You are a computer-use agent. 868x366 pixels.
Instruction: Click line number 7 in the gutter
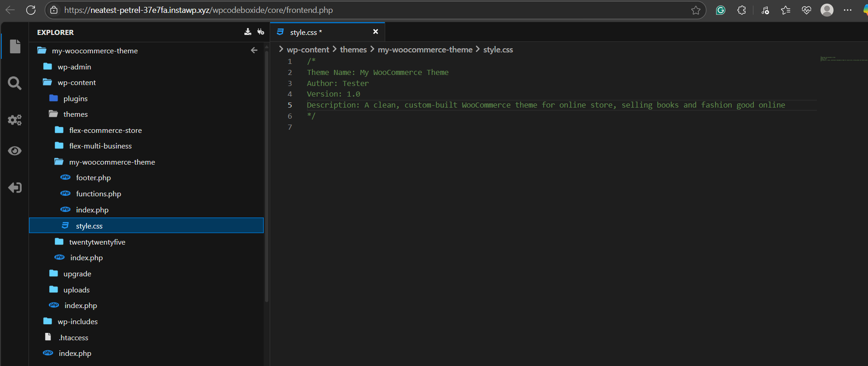pyautogui.click(x=289, y=127)
